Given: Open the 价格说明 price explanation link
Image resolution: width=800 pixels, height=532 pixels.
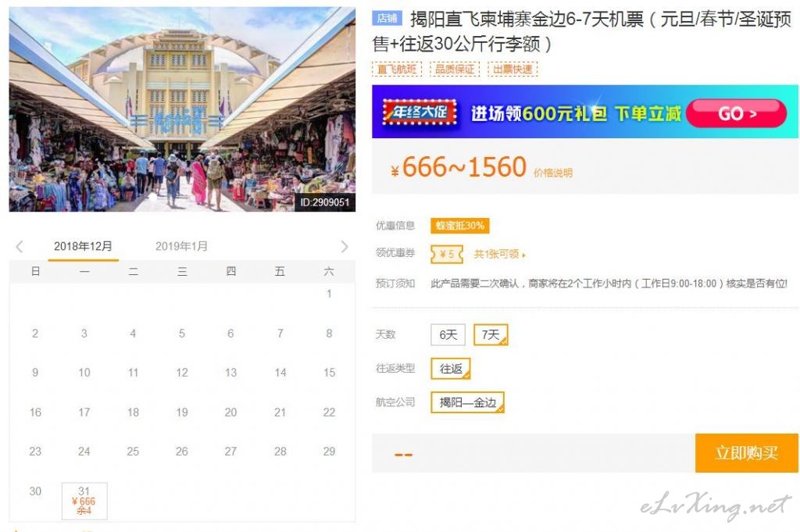Looking at the screenshot, I should click(x=553, y=173).
